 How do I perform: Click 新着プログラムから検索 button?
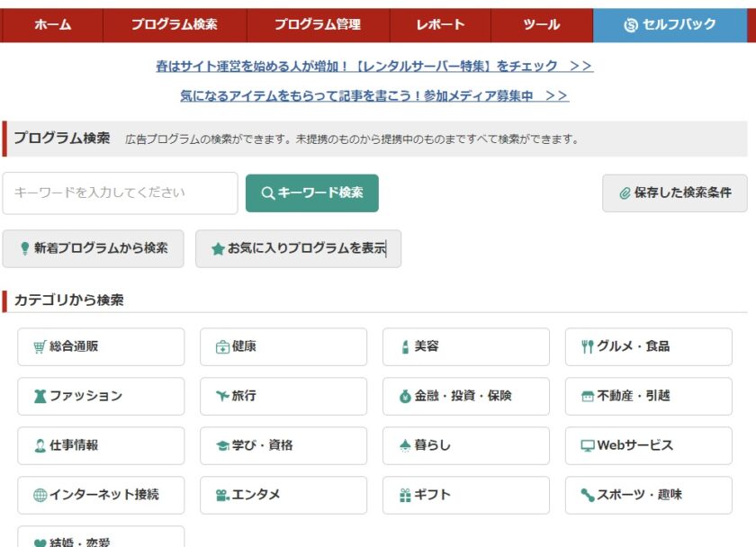point(93,248)
